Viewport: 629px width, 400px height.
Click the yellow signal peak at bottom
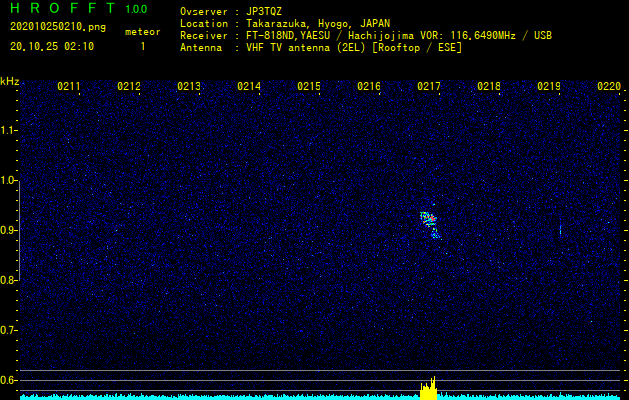[x=429, y=389]
